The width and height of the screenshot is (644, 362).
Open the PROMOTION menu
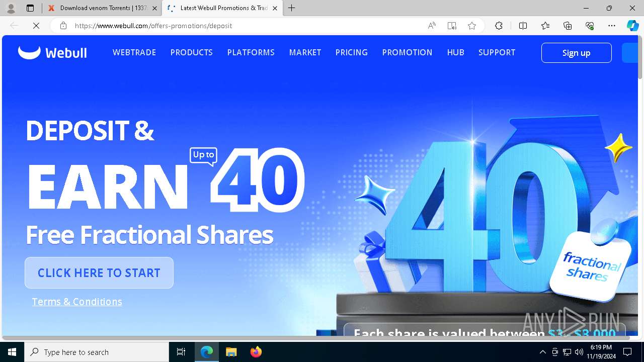408,52
